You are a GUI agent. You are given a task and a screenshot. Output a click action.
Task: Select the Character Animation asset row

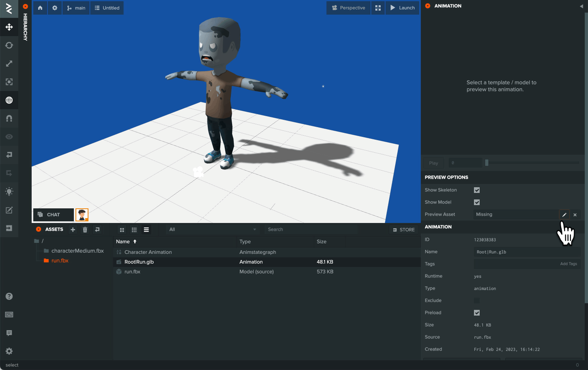click(267, 252)
